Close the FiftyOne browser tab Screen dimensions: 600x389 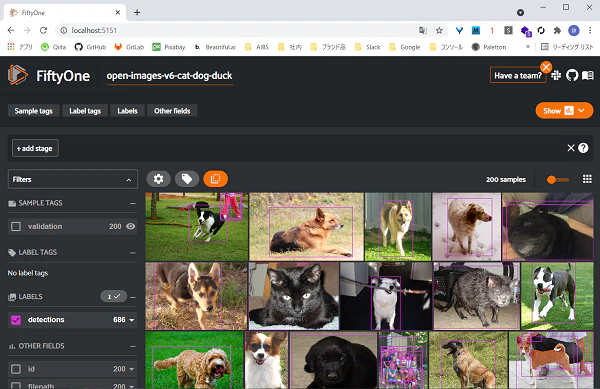point(117,13)
